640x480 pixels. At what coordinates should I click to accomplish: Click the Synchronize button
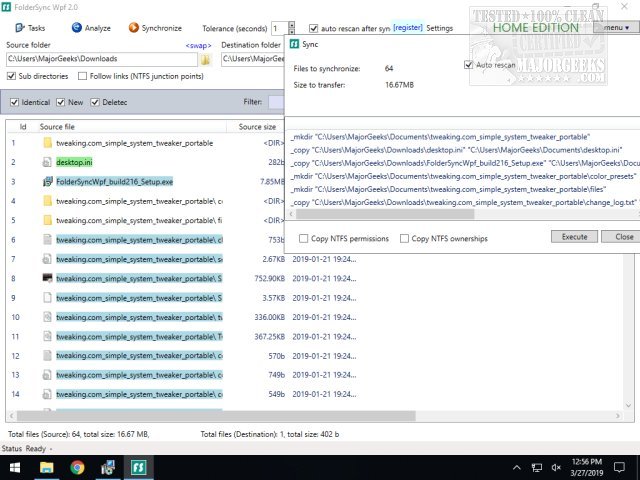[x=155, y=28]
